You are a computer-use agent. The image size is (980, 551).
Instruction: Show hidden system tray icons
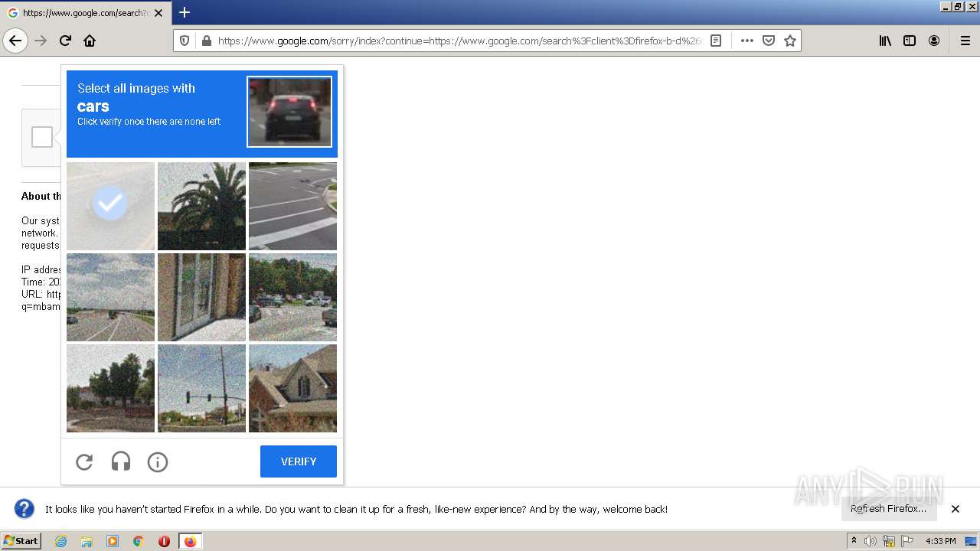pyautogui.click(x=854, y=541)
